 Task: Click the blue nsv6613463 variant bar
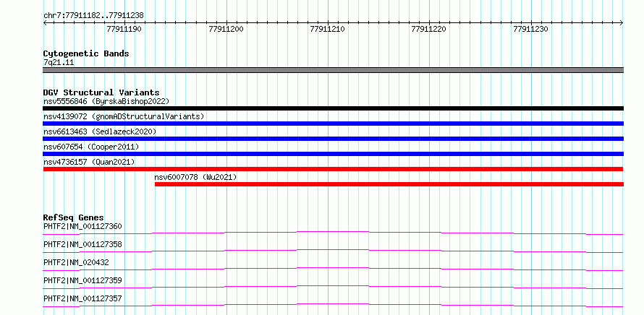333,139
